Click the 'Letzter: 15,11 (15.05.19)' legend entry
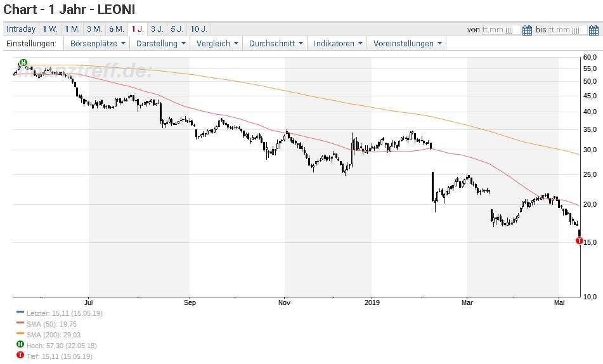 pyautogui.click(x=65, y=313)
